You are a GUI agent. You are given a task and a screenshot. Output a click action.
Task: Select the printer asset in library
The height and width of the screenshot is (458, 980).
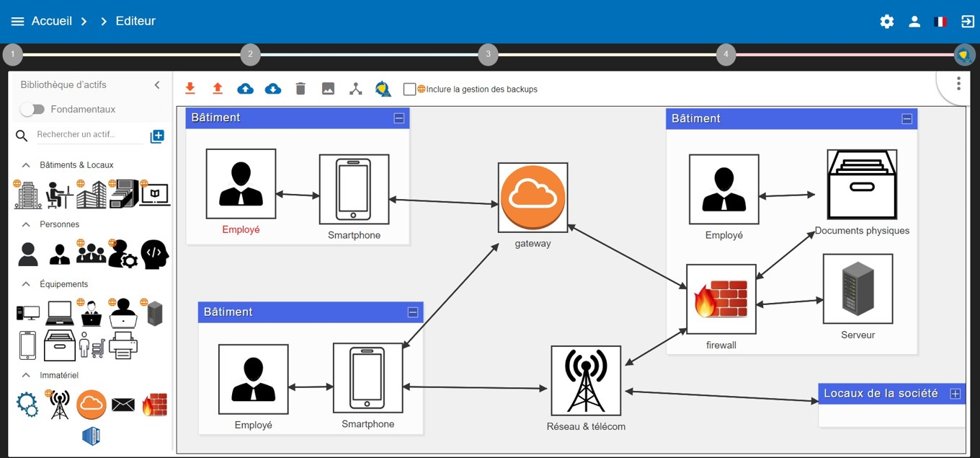tap(123, 345)
